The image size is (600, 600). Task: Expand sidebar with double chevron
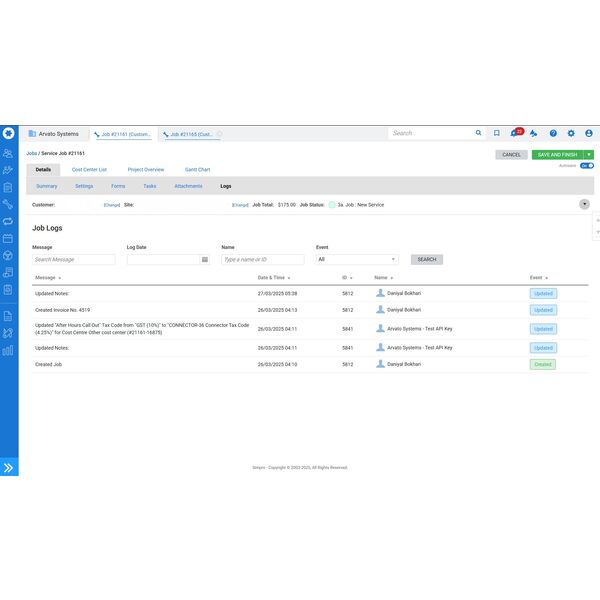click(8, 468)
